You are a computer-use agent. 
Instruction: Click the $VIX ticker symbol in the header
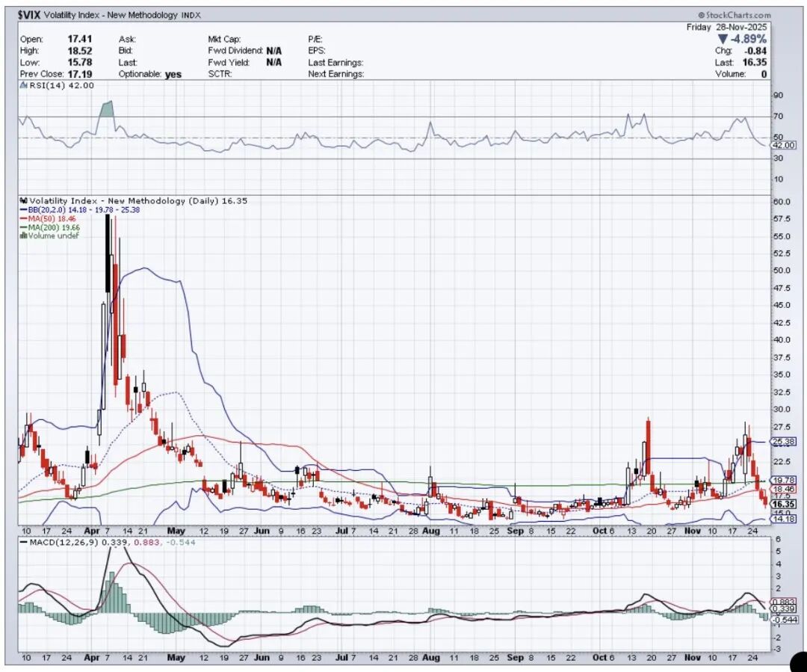[29, 15]
